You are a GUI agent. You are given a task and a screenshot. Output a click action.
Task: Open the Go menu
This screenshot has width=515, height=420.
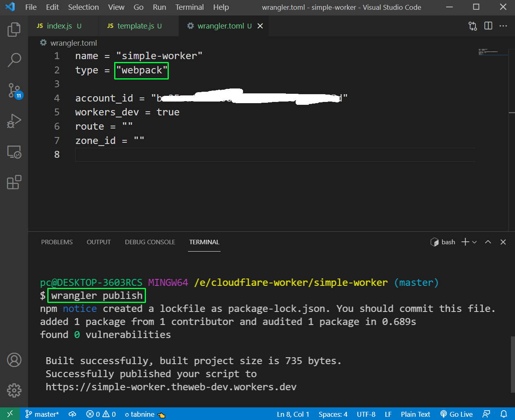pyautogui.click(x=139, y=7)
